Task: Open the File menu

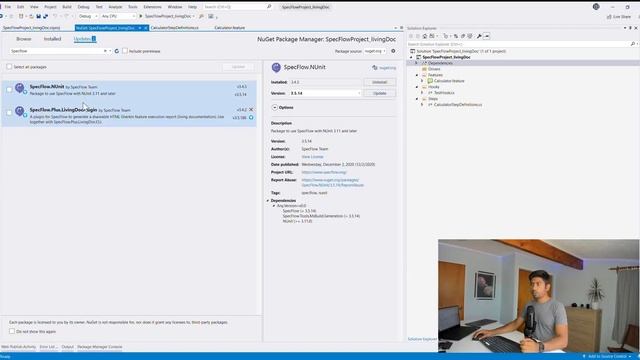Action: coord(8,7)
